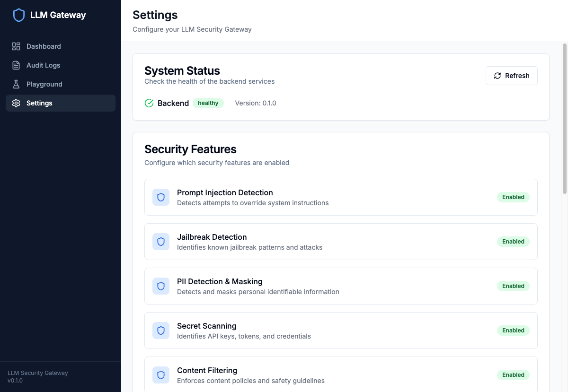Click the PII Detection & Masking title
The image size is (568, 392).
[220, 281]
